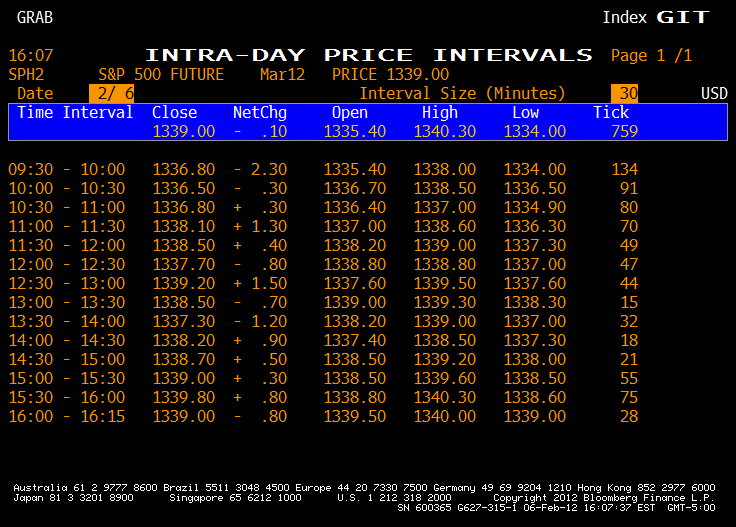Click the NetChg column header
Screen dimensions: 736x527
click(x=260, y=112)
